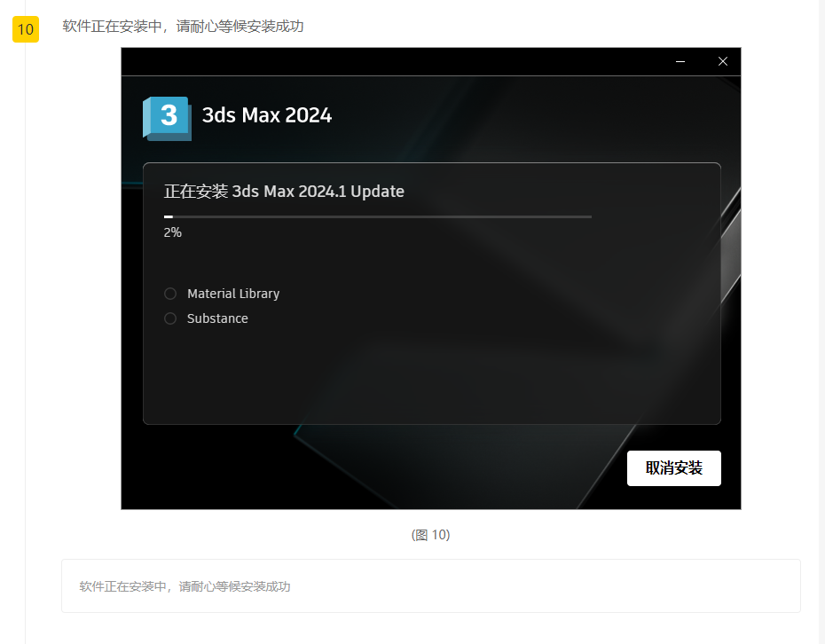Viewport: 825px width, 644px height.
Task: Click the yellow step 10 badge
Action: [x=25, y=29]
